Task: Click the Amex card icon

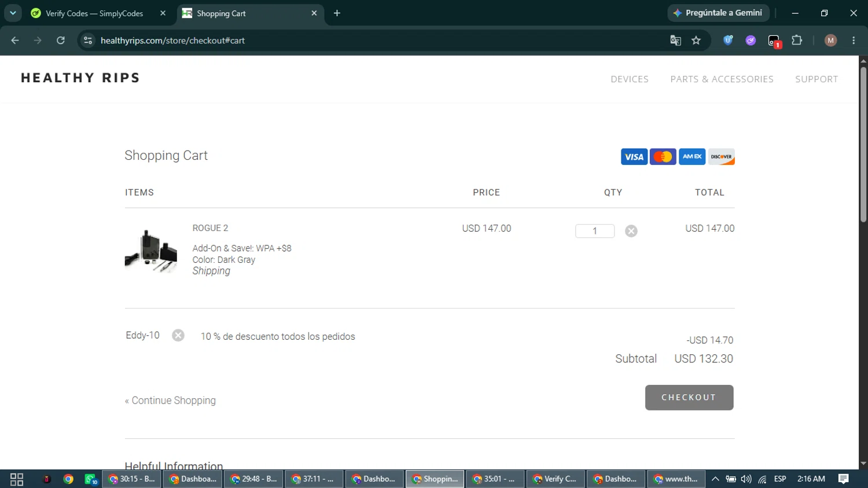Action: 692,157
